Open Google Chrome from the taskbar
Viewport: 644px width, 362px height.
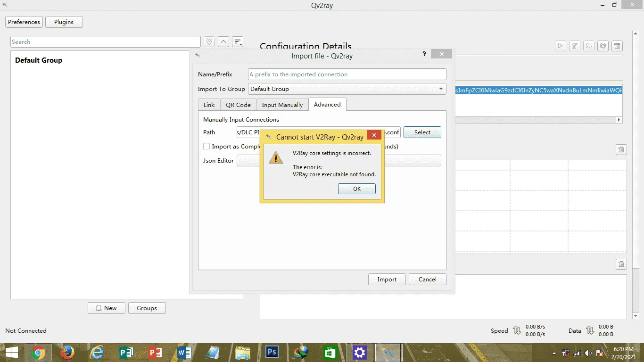click(x=38, y=353)
